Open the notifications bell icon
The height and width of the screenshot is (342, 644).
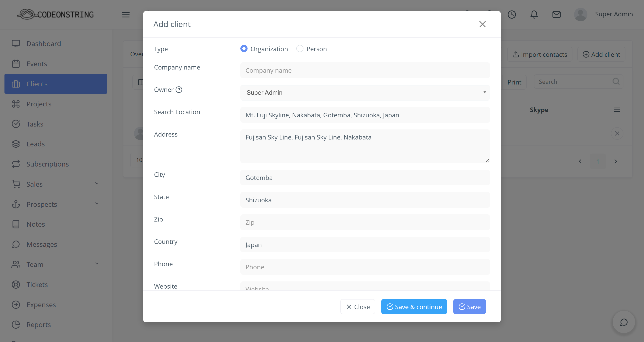tap(534, 15)
